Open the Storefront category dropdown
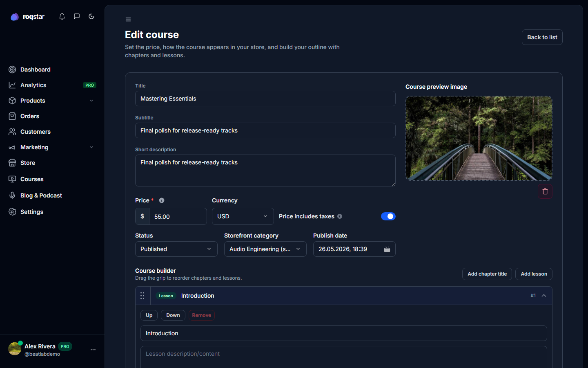The height and width of the screenshot is (368, 588). 265,249
